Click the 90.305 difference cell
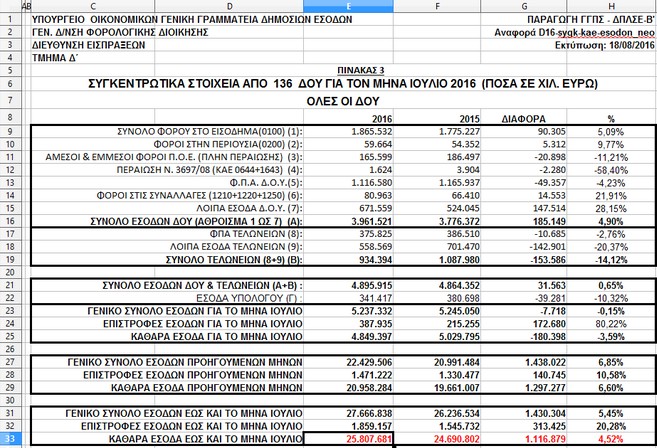Screen dimensions: 657x448 [x=524, y=132]
